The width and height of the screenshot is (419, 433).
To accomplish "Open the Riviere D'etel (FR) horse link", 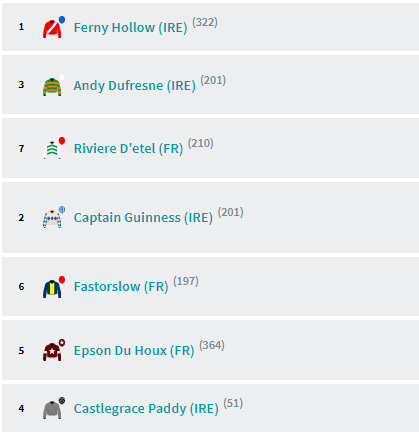I will pyautogui.click(x=128, y=149).
